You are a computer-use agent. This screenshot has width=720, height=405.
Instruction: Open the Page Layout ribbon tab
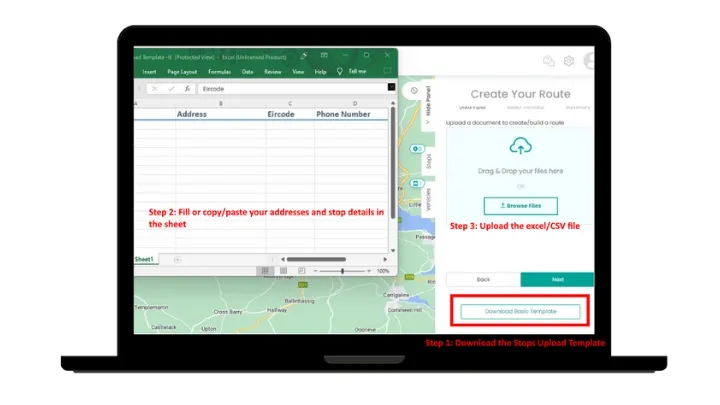coord(182,72)
